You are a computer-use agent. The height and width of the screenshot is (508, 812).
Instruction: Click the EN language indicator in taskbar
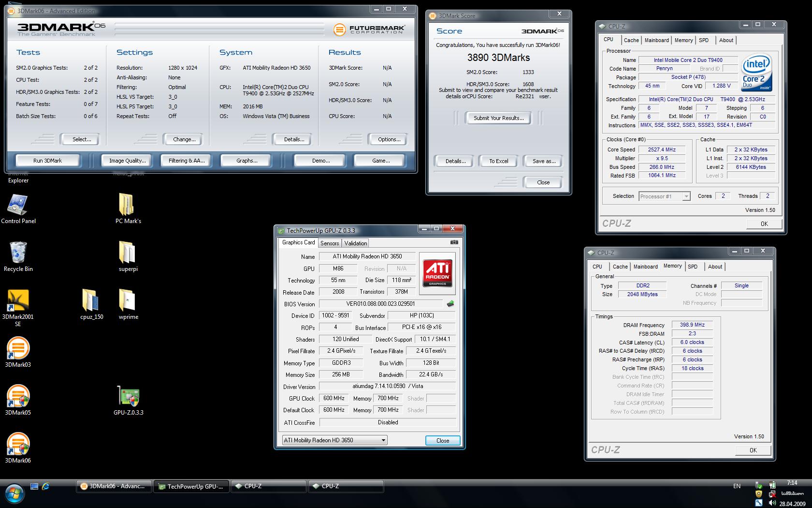pyautogui.click(x=737, y=486)
